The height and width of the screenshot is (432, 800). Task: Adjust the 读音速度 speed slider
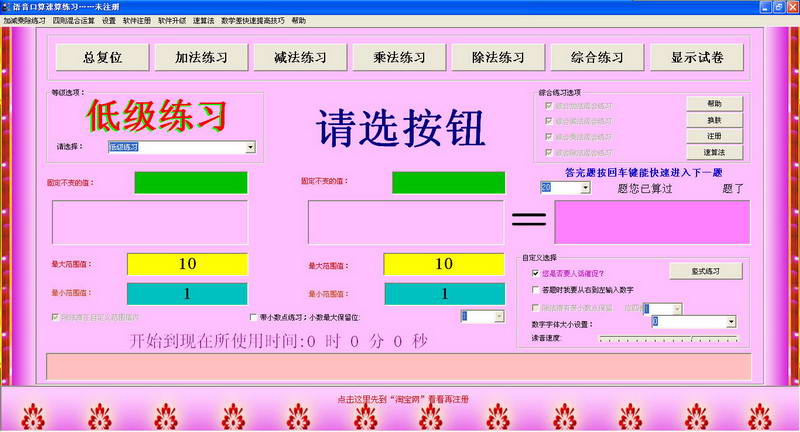coord(668,338)
